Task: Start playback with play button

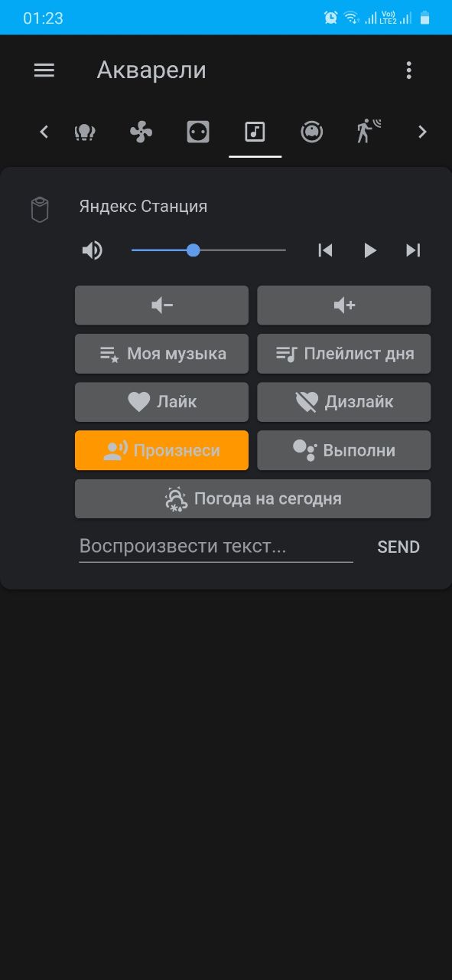Action: pyautogui.click(x=370, y=250)
